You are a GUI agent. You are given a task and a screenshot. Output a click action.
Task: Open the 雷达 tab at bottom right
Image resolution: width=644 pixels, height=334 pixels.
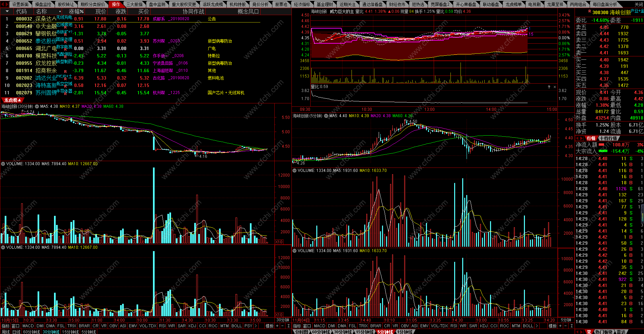tap(621, 332)
